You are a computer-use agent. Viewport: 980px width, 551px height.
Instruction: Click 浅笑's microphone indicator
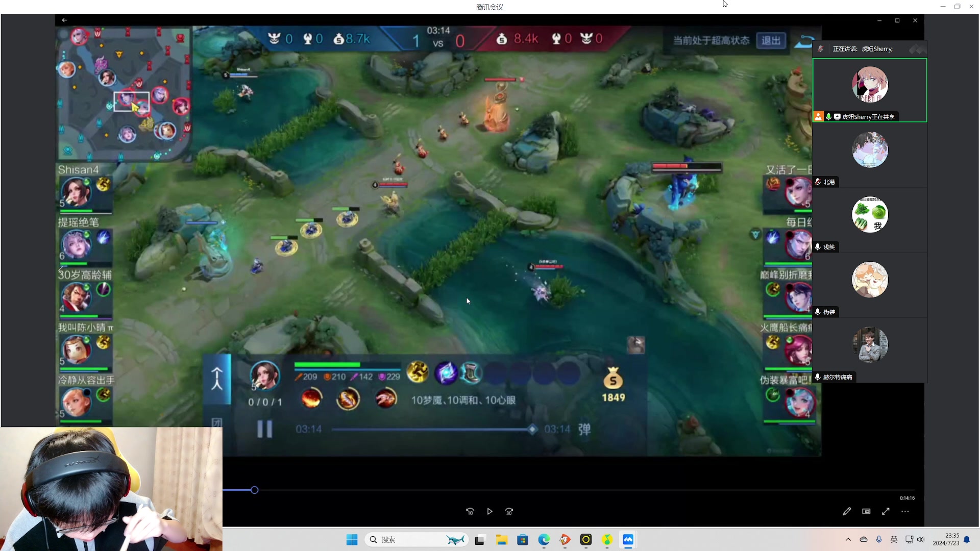coord(818,247)
